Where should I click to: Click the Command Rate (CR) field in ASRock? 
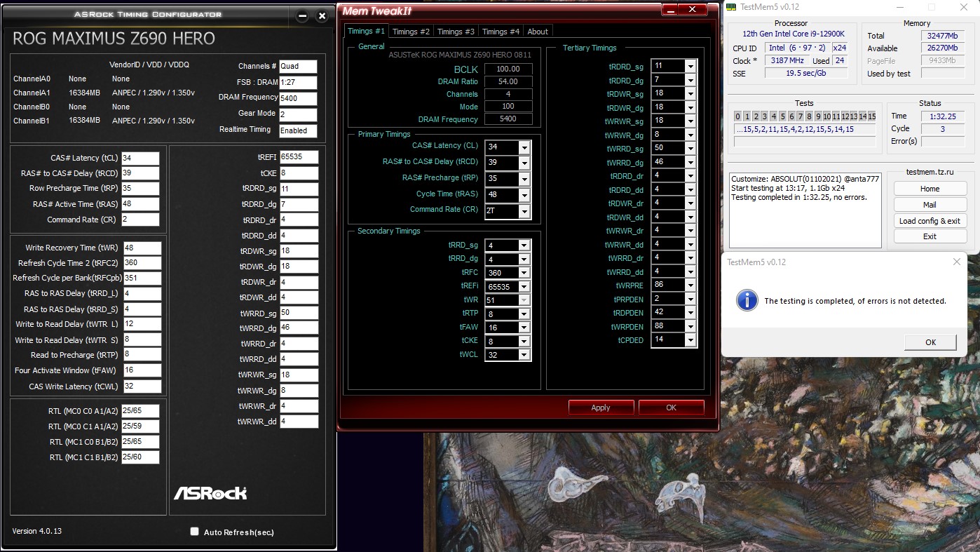tap(140, 220)
